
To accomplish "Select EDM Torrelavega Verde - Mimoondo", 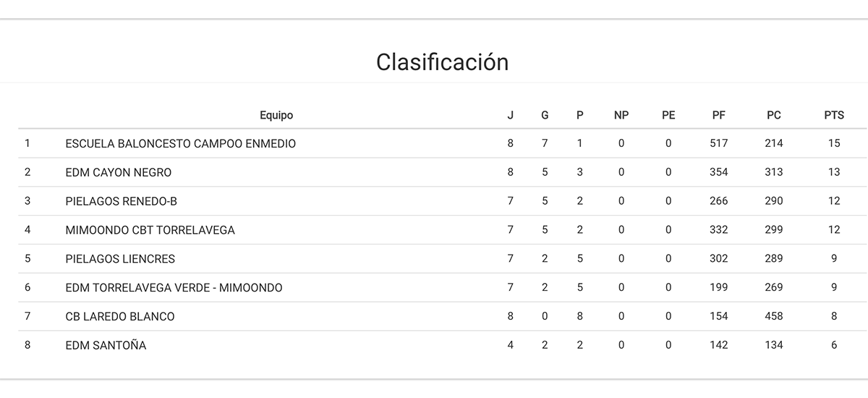I will point(174,287).
